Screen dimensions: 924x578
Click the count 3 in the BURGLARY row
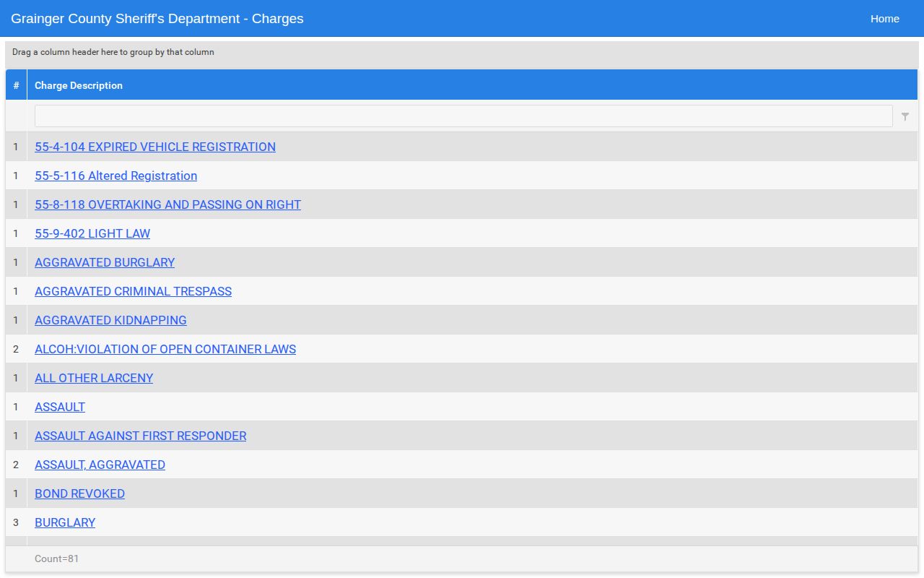[16, 522]
